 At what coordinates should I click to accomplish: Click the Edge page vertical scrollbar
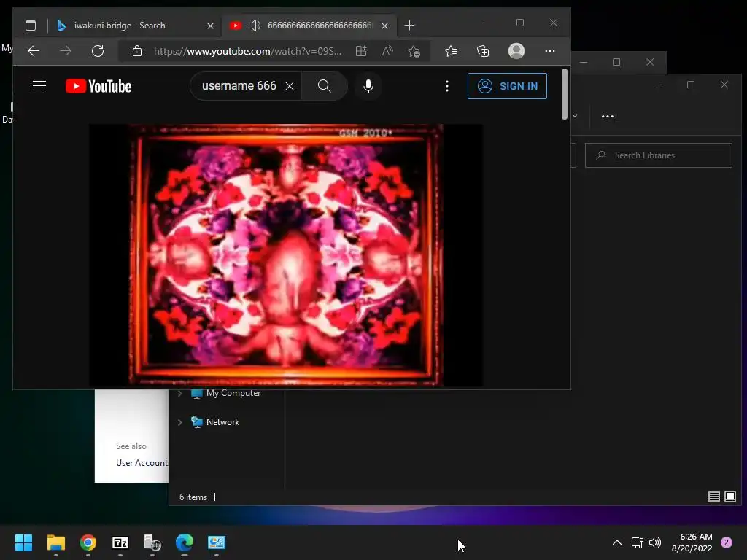coord(565,94)
